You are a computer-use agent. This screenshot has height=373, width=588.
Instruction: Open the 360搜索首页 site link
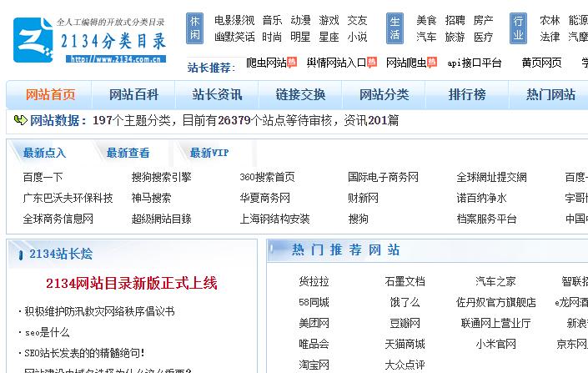click(268, 177)
